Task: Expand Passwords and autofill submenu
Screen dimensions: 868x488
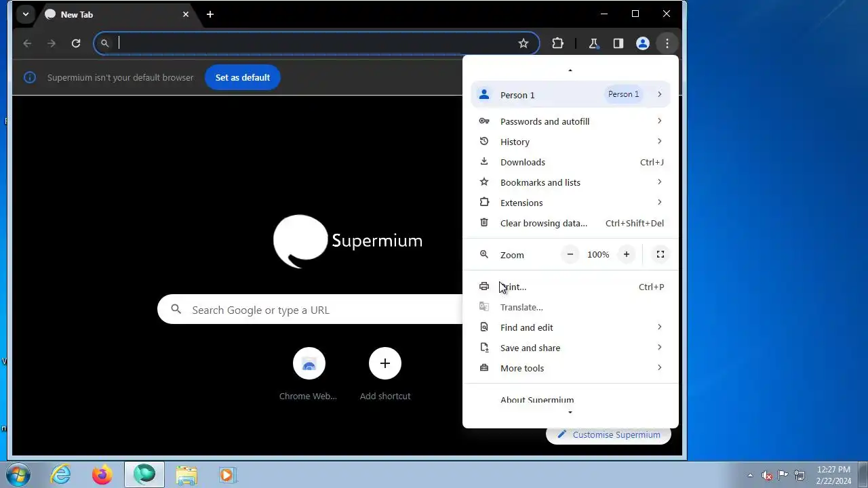Action: (570, 121)
